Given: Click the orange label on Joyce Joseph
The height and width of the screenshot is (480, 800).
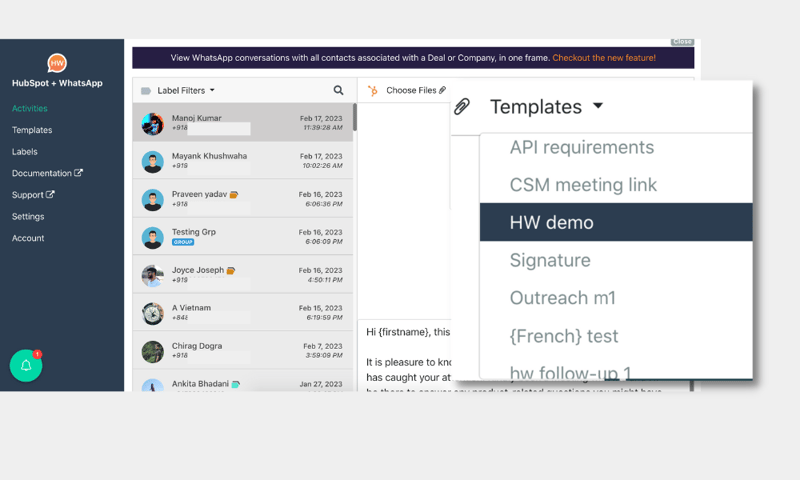Looking at the screenshot, I should [231, 270].
